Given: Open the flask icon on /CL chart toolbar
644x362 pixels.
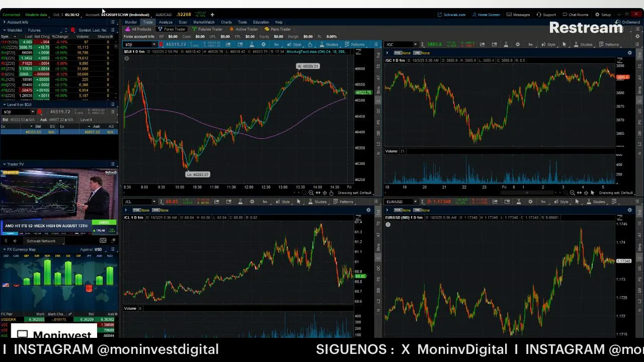Looking at the screenshot, I should click(x=240, y=202).
